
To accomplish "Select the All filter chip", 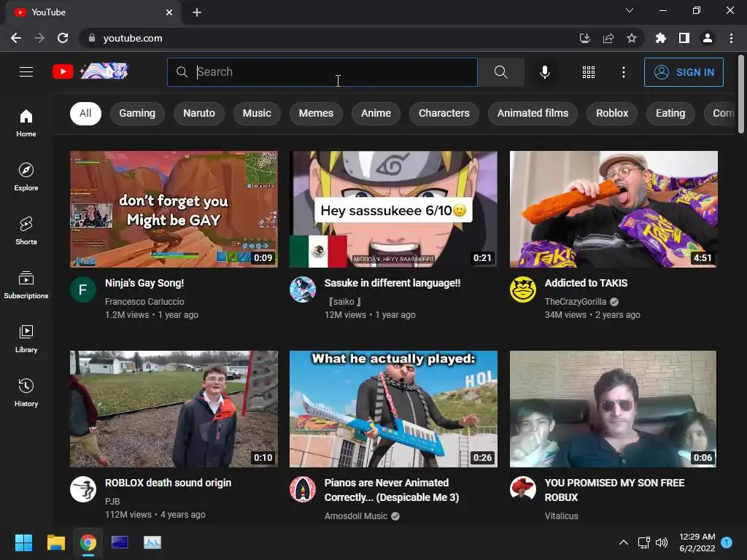I will click(85, 113).
